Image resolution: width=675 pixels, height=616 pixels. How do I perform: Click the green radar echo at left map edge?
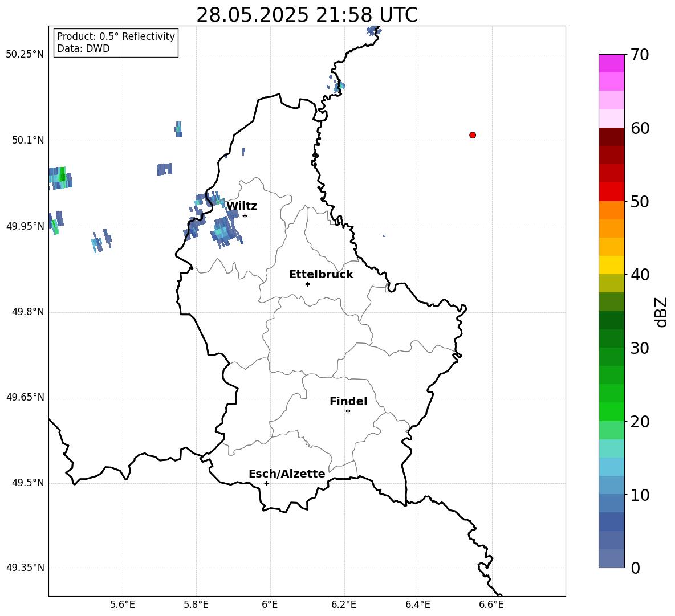[60, 178]
